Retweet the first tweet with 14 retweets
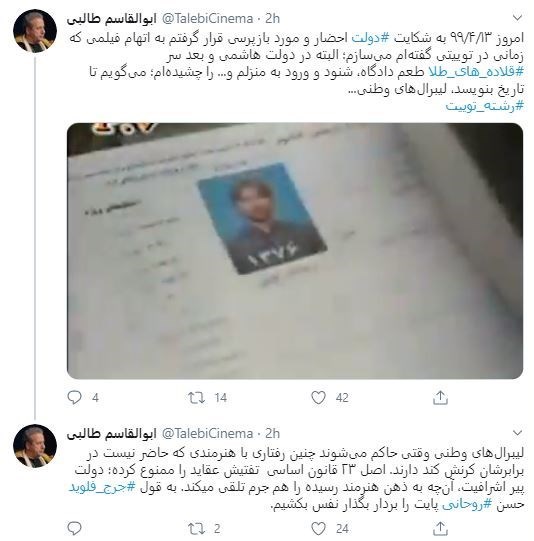 click(196, 397)
